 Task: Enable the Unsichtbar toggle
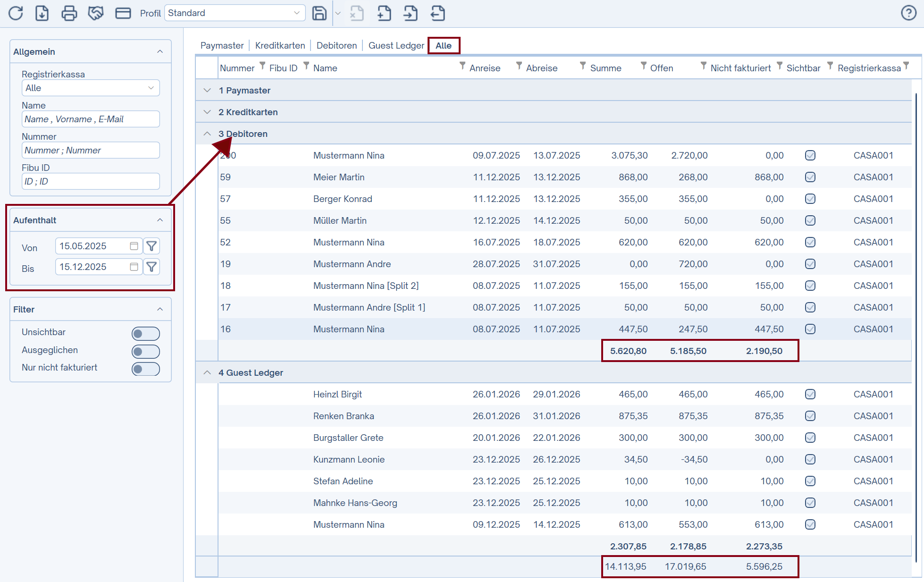click(x=145, y=334)
